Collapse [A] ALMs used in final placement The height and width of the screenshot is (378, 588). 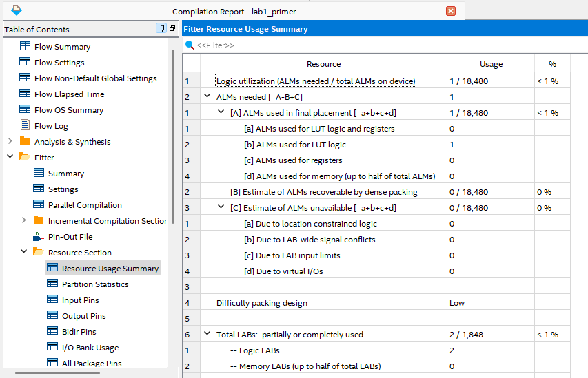pos(221,112)
